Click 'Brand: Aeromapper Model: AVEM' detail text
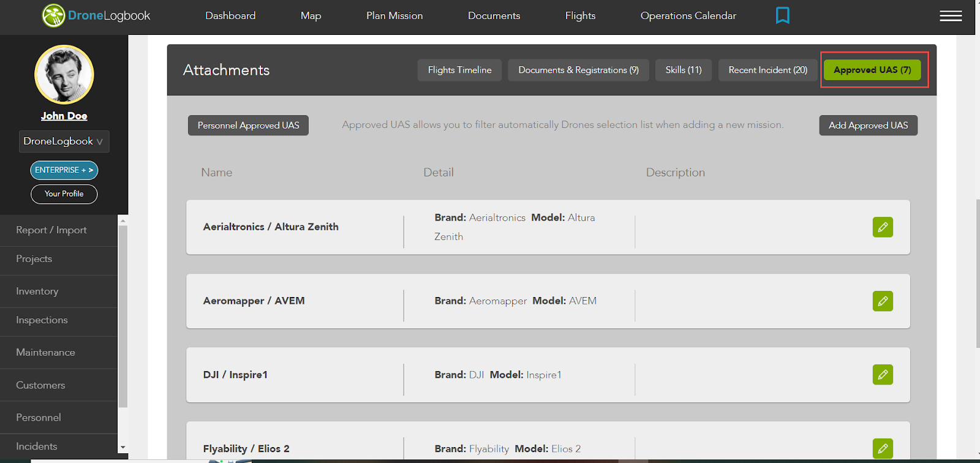 click(x=516, y=301)
